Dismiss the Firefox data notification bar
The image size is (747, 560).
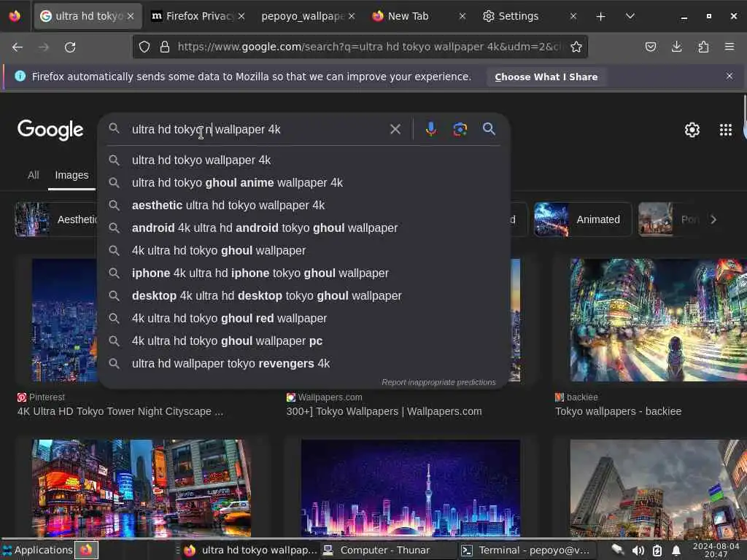(729, 76)
